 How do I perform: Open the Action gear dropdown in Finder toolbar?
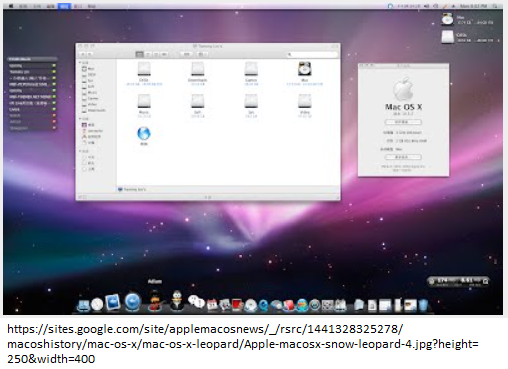[203, 54]
